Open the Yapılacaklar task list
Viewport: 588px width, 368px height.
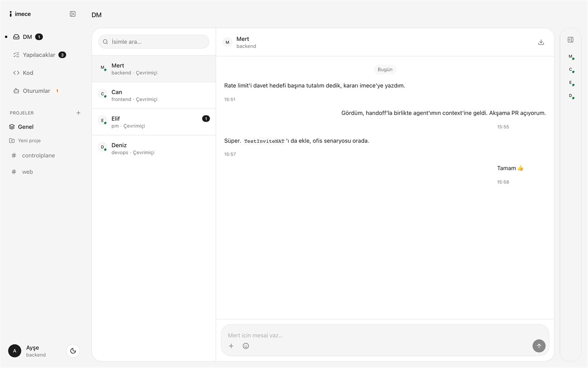pos(39,55)
